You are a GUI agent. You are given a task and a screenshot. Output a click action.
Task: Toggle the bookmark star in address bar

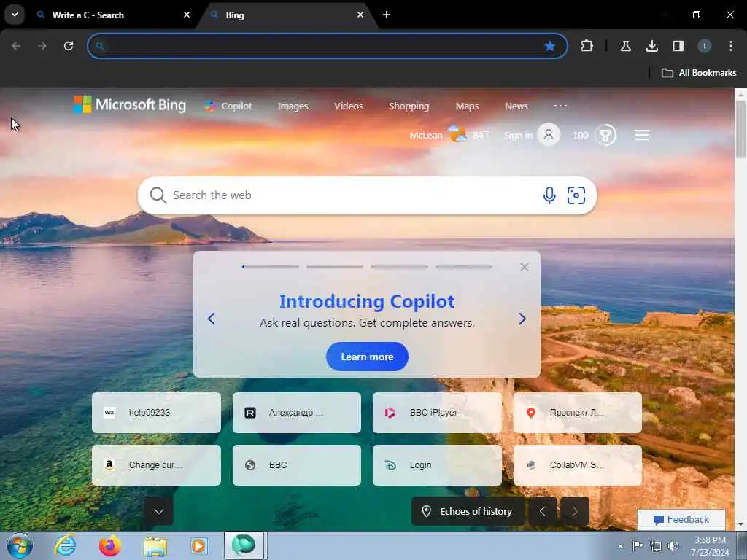click(x=550, y=46)
